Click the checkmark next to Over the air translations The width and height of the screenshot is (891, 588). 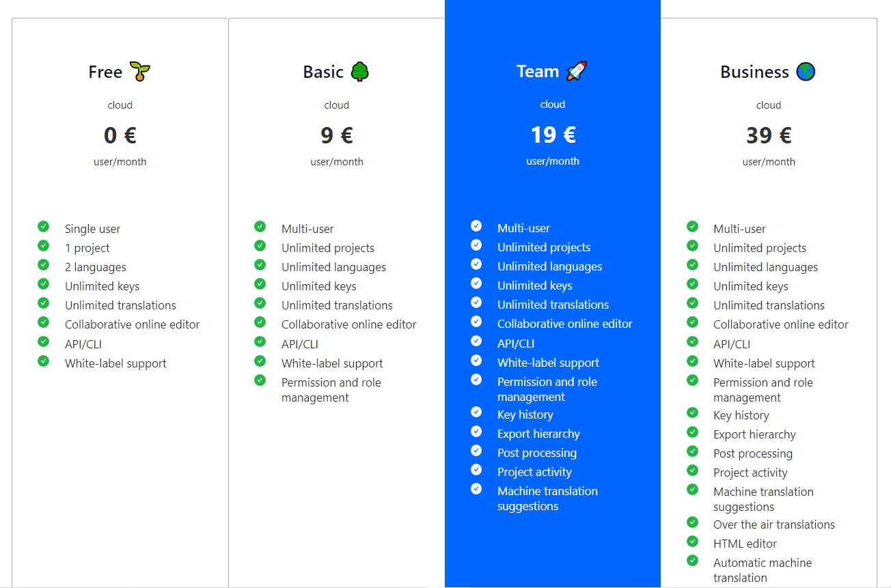point(692,522)
